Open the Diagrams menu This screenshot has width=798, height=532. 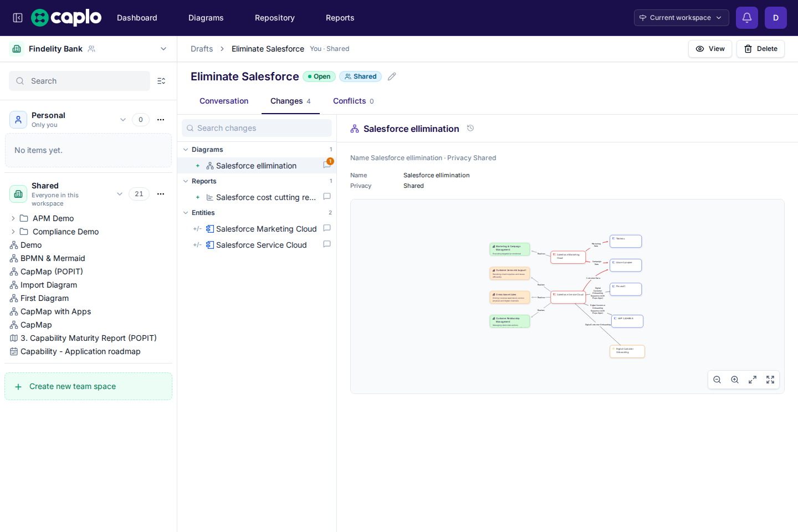206,18
